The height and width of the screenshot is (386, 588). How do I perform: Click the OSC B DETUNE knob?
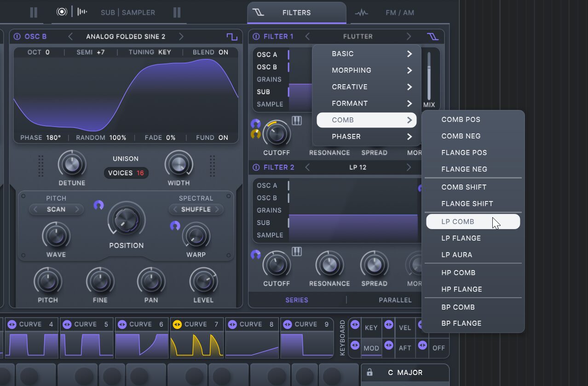tap(72, 164)
